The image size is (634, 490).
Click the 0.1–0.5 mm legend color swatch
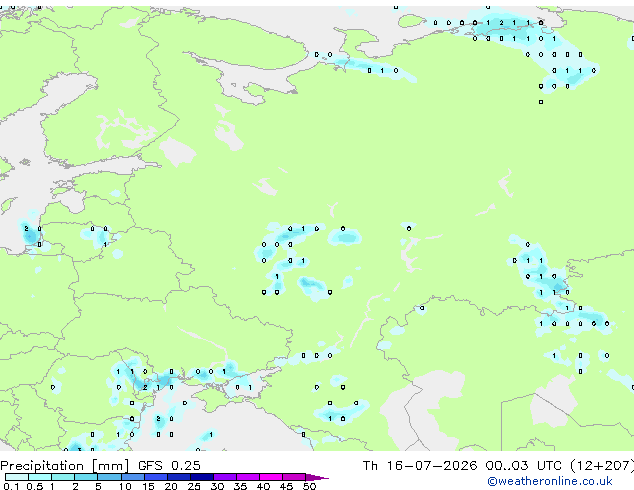(x=17, y=477)
